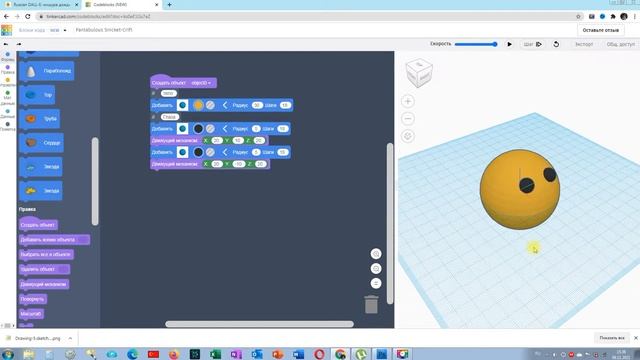The height and width of the screenshot is (360, 640).
Task: Open Opera from the taskbar
Action: 319,354
